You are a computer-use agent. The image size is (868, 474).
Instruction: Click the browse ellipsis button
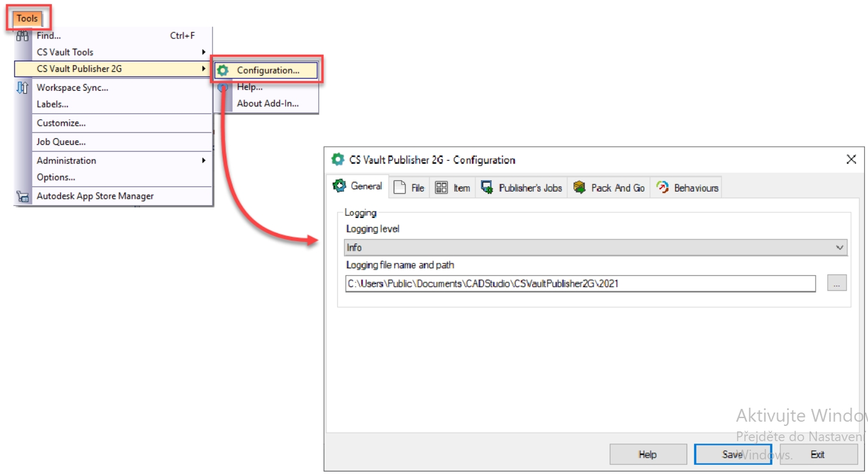coord(837,283)
